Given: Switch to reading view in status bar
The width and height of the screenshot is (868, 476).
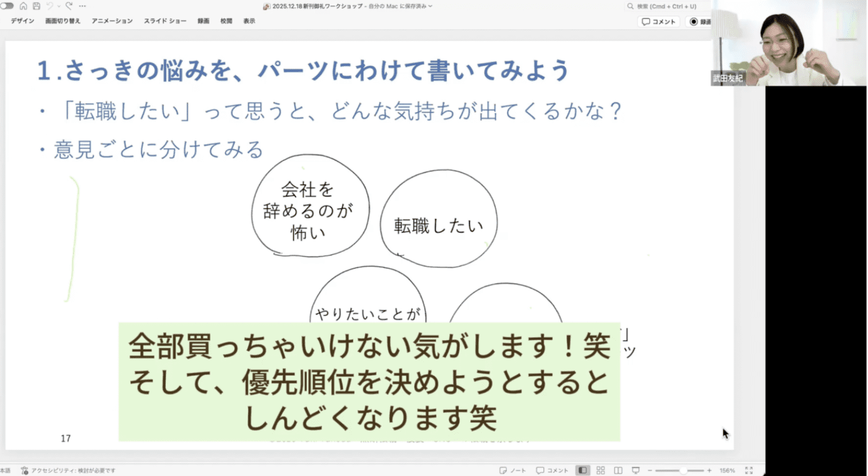Looking at the screenshot, I should (618, 470).
